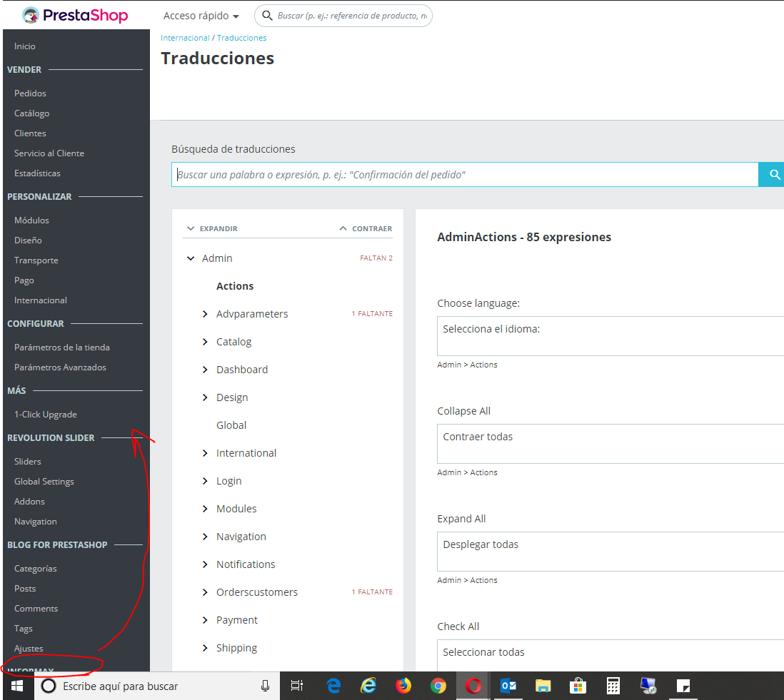Open Módulos menu in sidebar

[x=31, y=220]
